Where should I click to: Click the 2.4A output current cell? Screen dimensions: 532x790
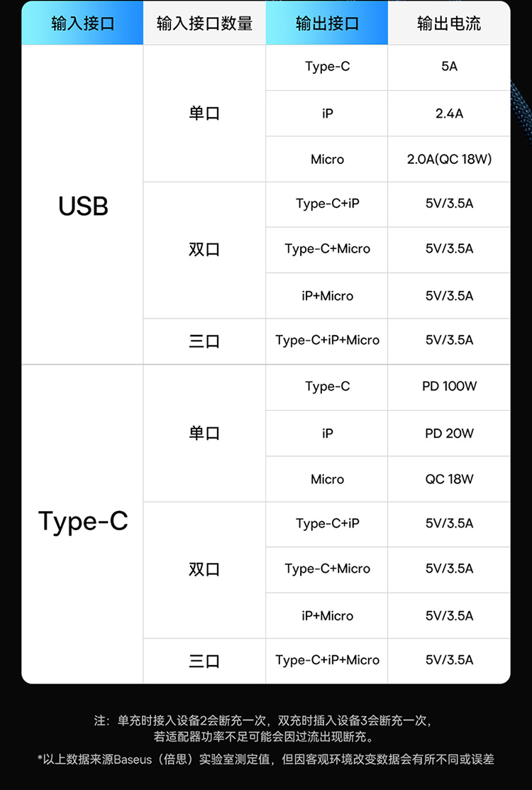pos(449,114)
